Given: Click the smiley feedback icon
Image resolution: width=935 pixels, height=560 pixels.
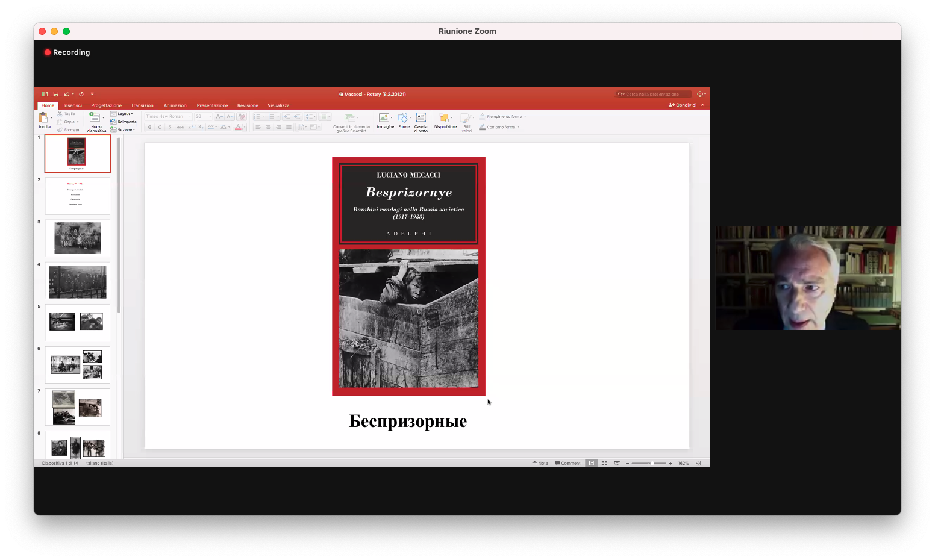Looking at the screenshot, I should pyautogui.click(x=700, y=94).
